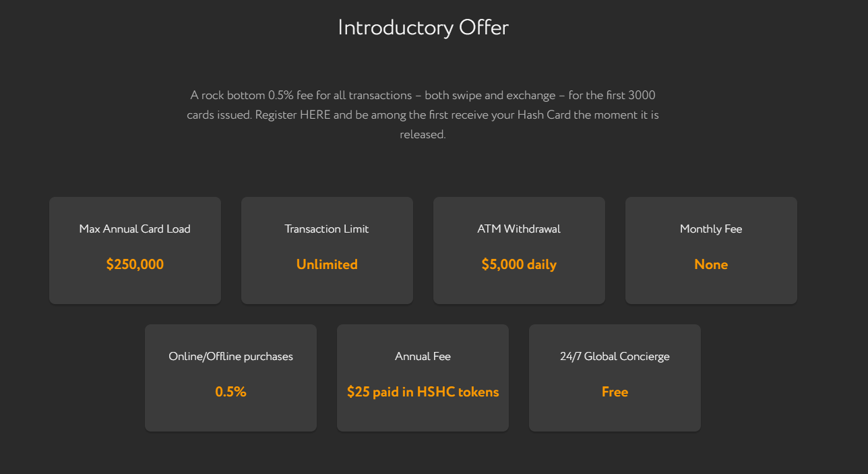Click the Unlimited value text

(x=327, y=264)
